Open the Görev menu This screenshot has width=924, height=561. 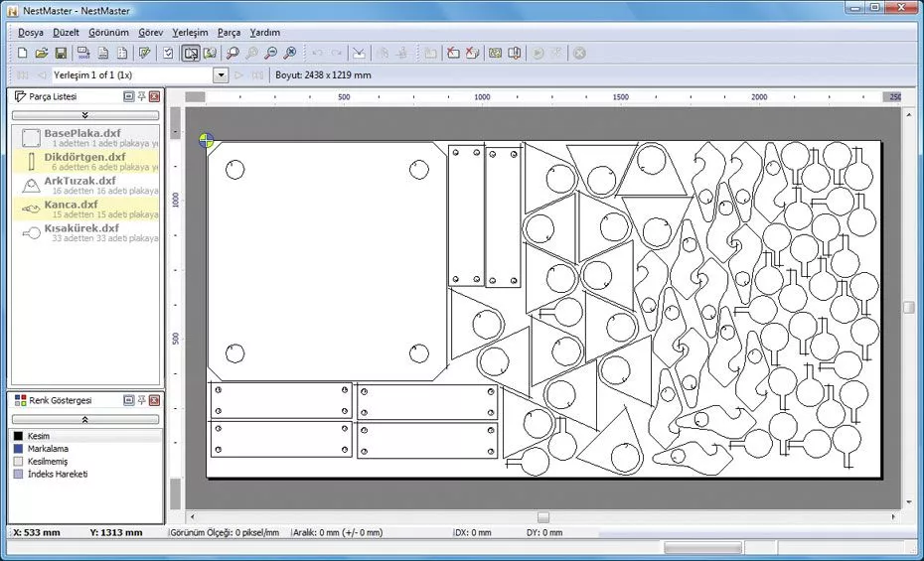coord(150,33)
